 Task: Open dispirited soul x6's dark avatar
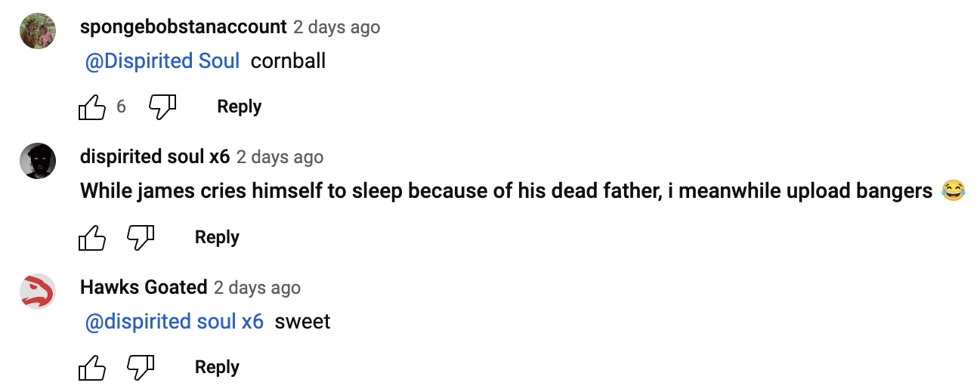pos(38,161)
